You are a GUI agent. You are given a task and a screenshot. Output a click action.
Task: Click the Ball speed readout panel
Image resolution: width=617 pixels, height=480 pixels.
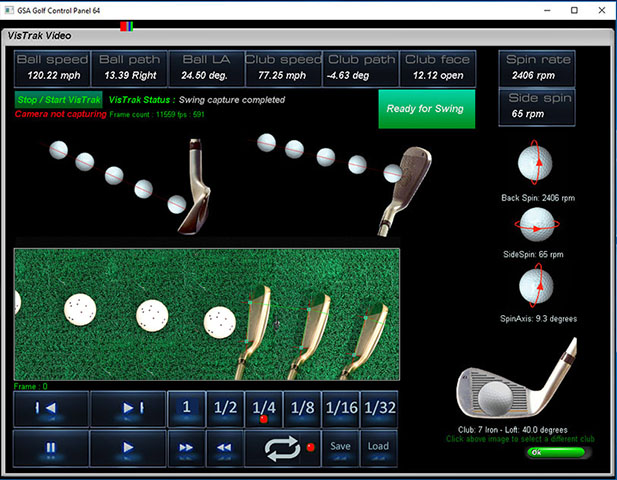[52, 68]
